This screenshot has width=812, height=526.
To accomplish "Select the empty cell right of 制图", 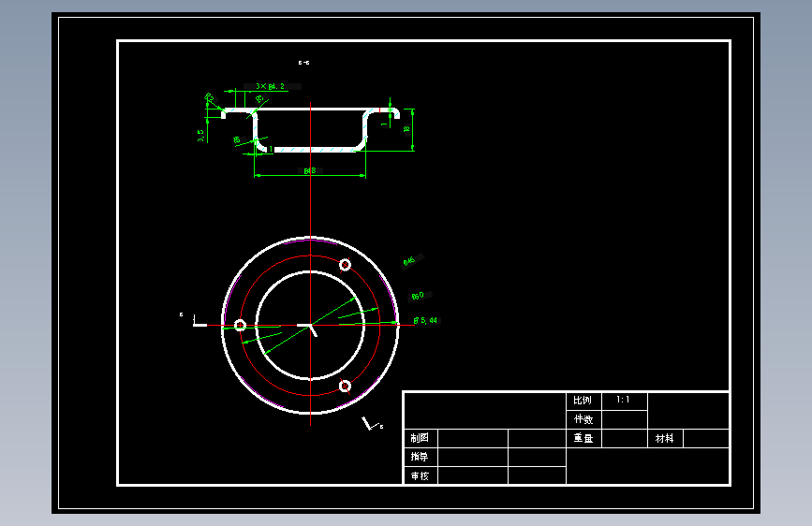I will point(473,439).
